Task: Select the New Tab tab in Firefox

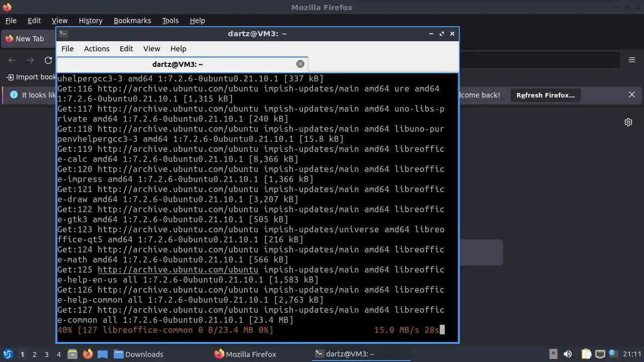Action: 28,39
